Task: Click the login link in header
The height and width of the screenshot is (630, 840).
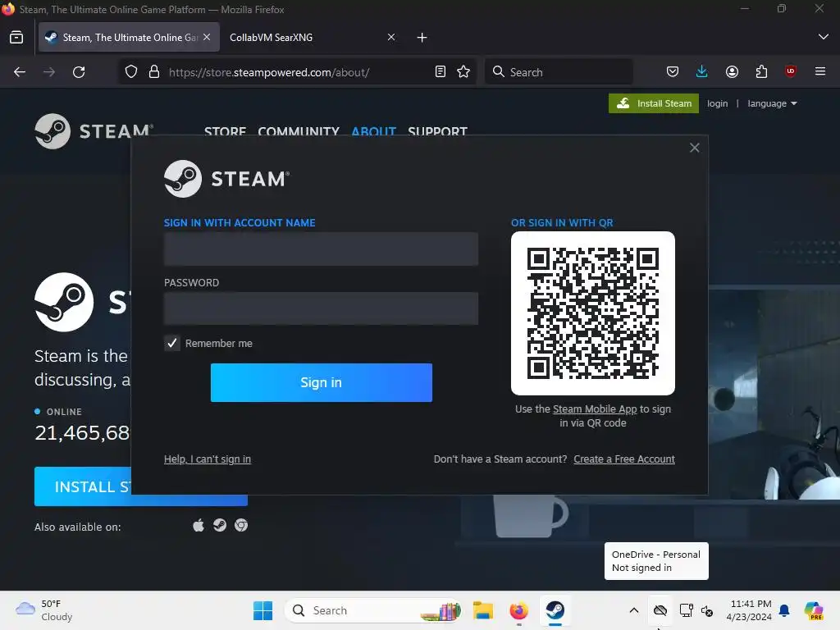Action: pyautogui.click(x=717, y=103)
